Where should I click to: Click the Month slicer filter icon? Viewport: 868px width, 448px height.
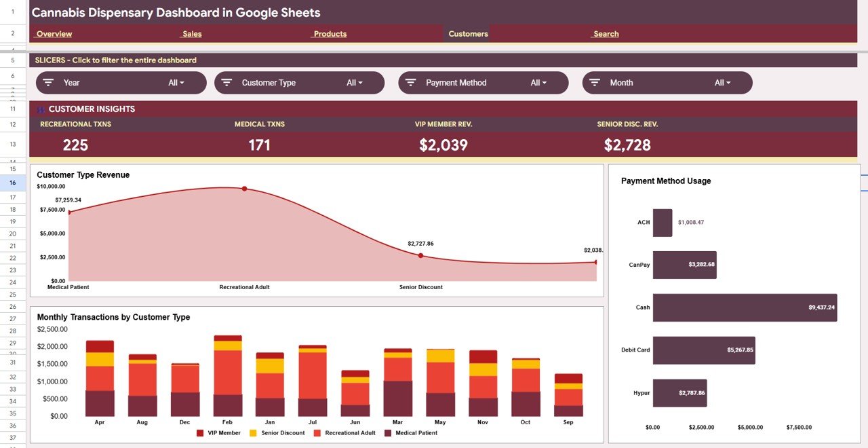point(595,83)
